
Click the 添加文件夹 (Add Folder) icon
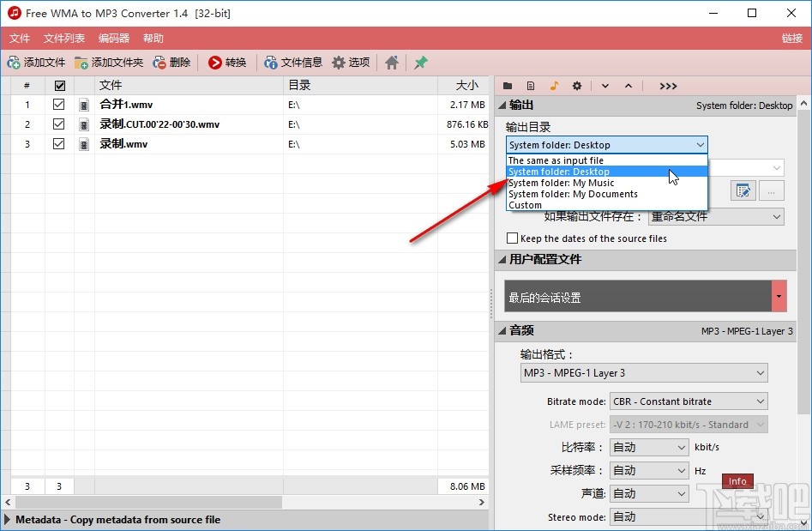click(82, 62)
